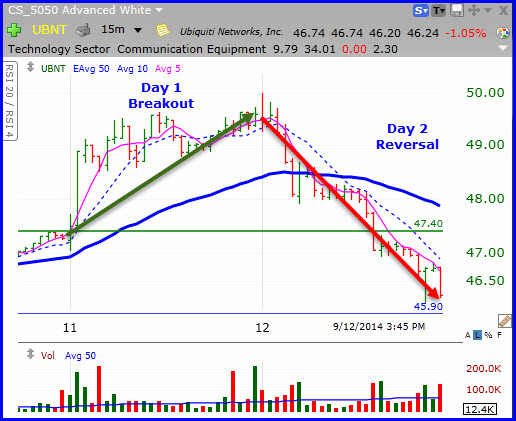
Task: Open the gray T dropdown button
Action: [439, 11]
